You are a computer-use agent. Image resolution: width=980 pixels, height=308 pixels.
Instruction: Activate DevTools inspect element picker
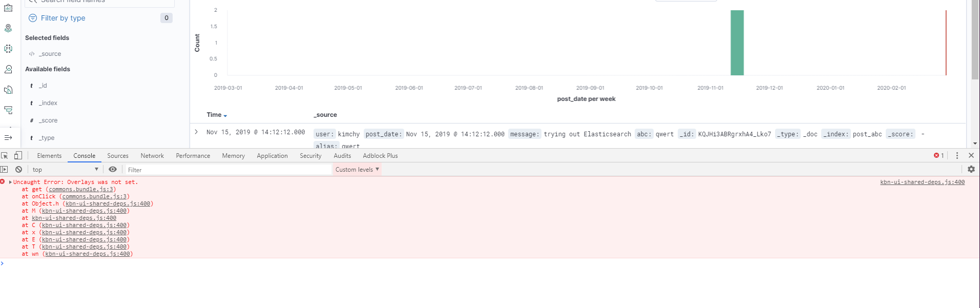click(x=5, y=155)
